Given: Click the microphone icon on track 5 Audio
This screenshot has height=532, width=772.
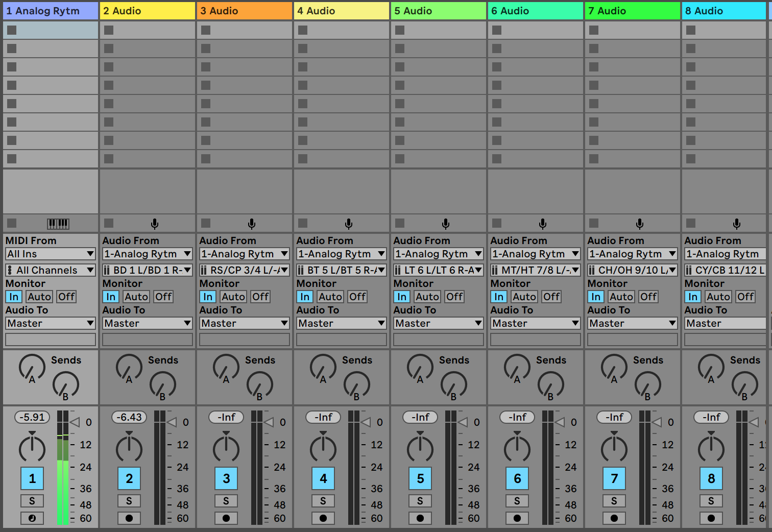Looking at the screenshot, I should point(446,224).
